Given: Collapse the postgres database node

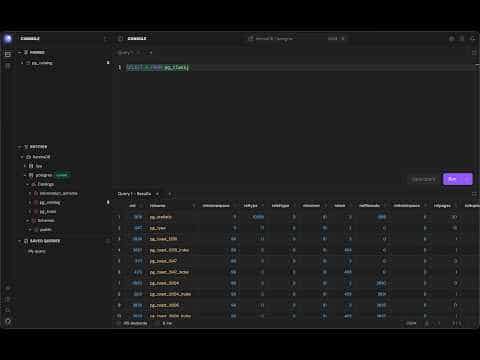Looking at the screenshot, I should point(25,175).
